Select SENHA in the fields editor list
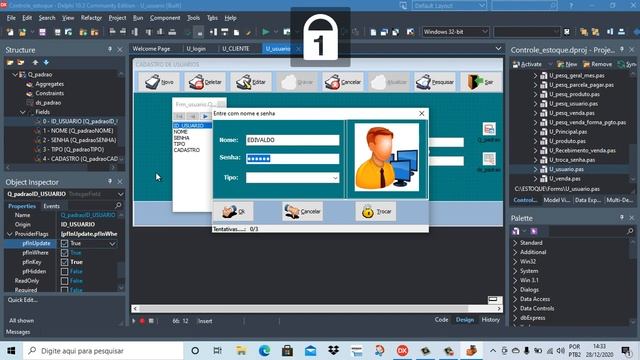The height and width of the screenshot is (360, 640). (x=182, y=138)
